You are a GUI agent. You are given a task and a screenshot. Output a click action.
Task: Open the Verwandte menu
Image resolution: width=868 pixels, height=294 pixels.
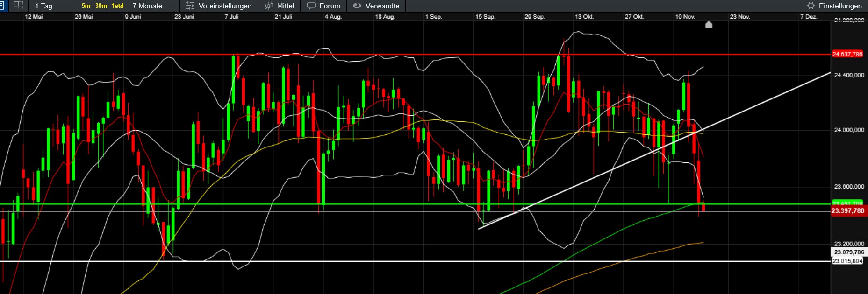coord(382,6)
